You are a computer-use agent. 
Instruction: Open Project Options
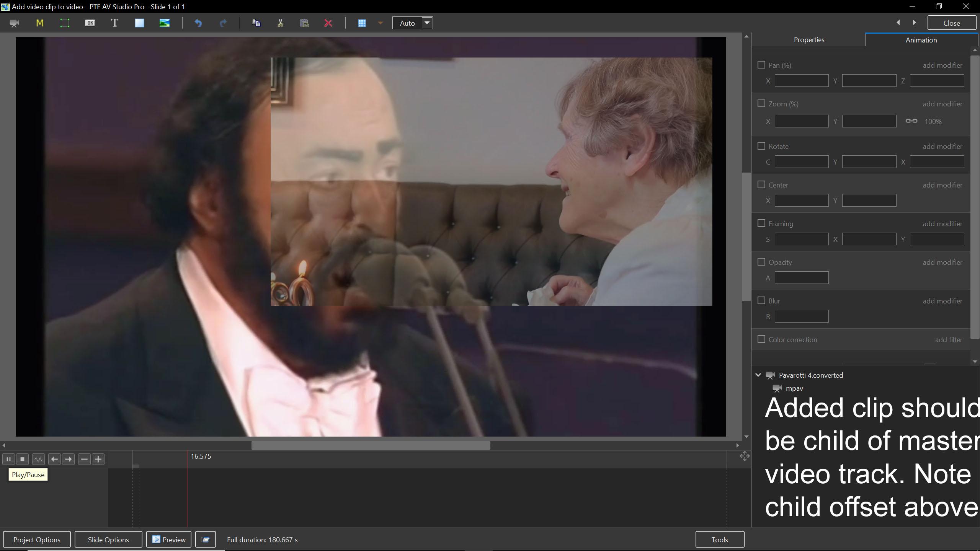point(37,540)
